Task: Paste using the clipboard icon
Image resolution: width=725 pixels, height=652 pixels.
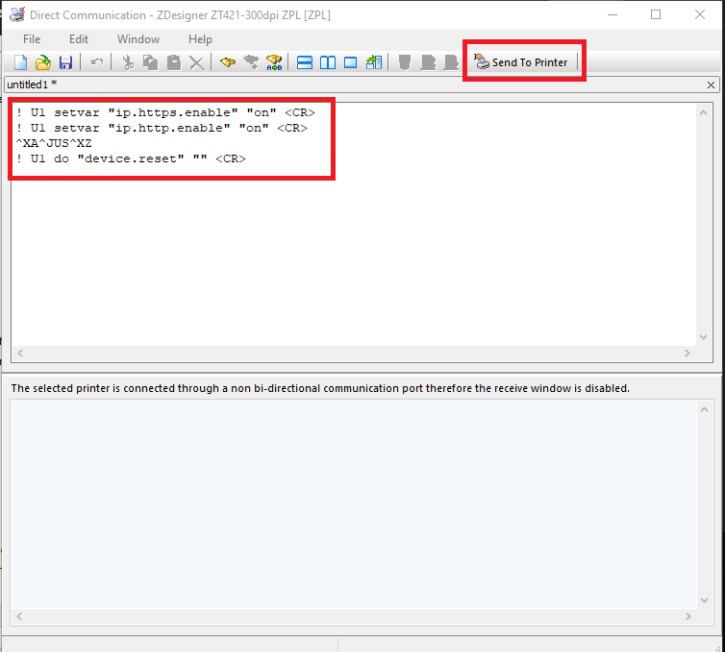Action: tap(173, 62)
